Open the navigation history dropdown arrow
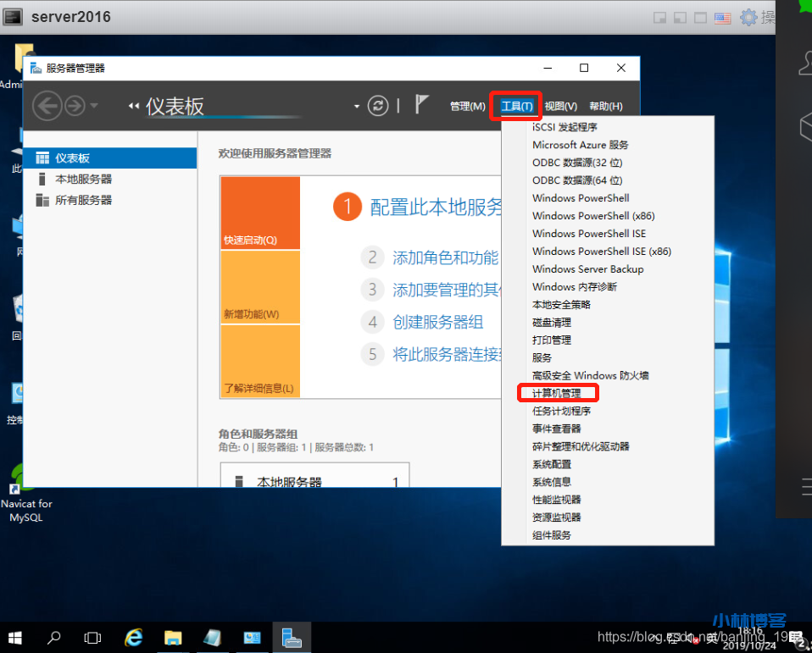Screen dimensions: 812x653 (x=94, y=106)
